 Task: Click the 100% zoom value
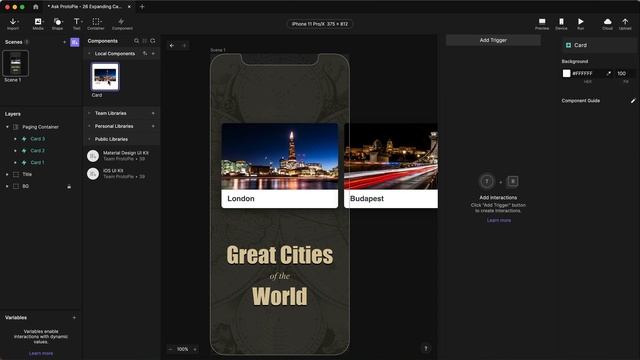coord(182,349)
